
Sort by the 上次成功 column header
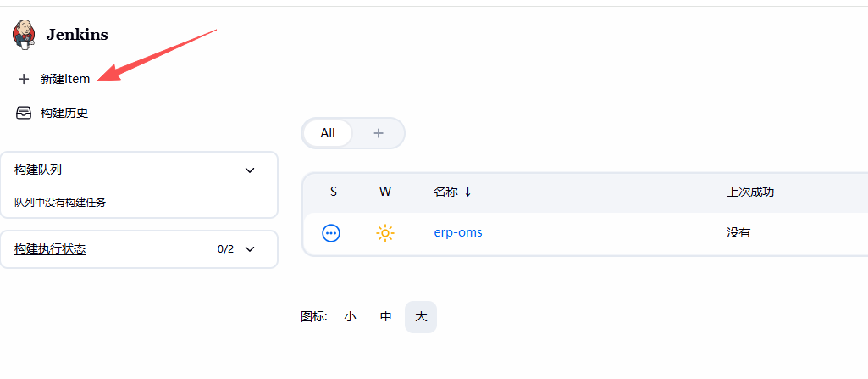pyautogui.click(x=750, y=192)
